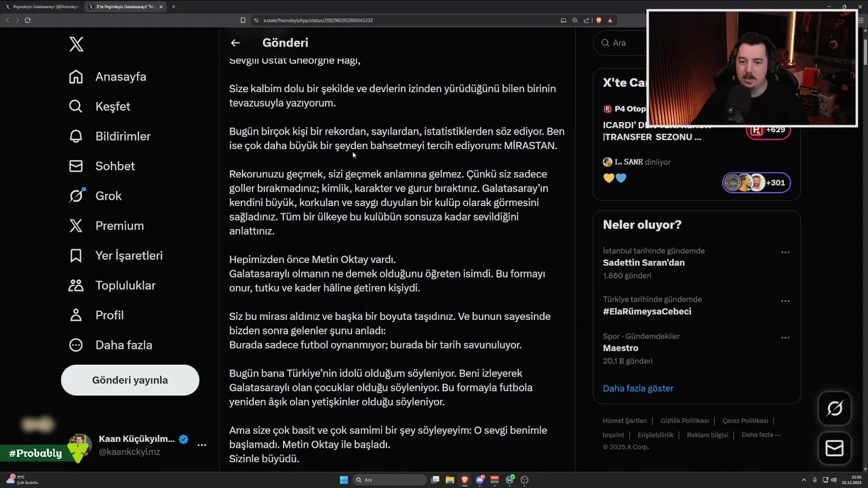The height and width of the screenshot is (488, 868).
Task: Open Kaan Küçükyılmaz profile avatar
Action: click(80, 445)
